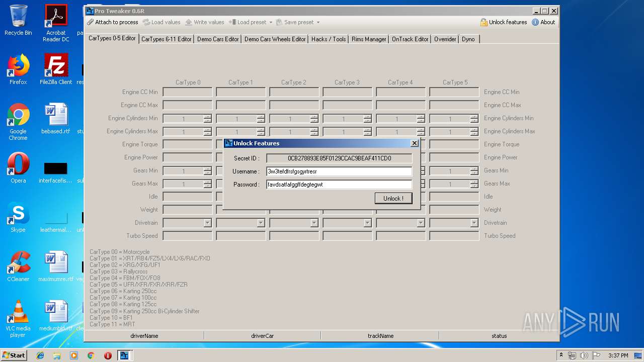Image resolution: width=644 pixels, height=362 pixels.
Task: Open the Load preset dropdown arrow
Action: 271,22
